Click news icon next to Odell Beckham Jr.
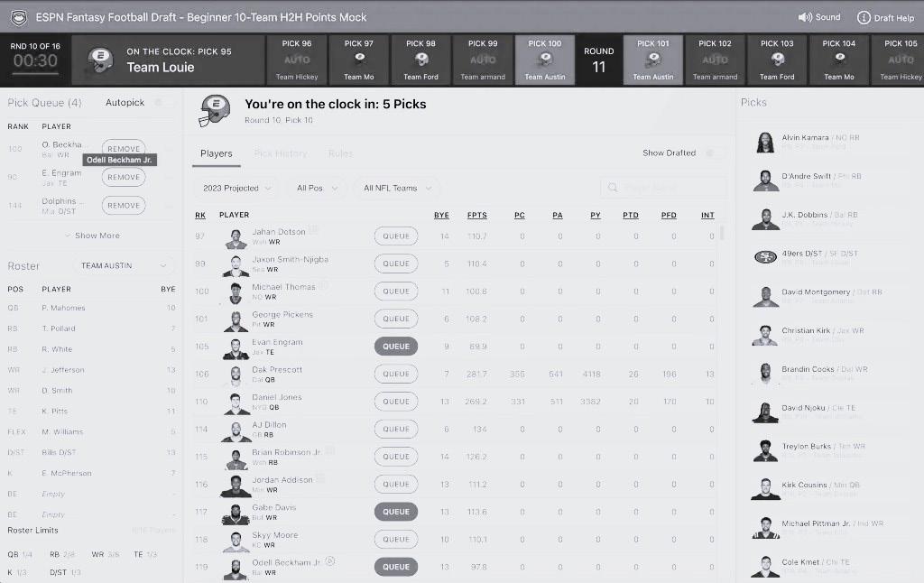The image size is (924, 583). (330, 561)
